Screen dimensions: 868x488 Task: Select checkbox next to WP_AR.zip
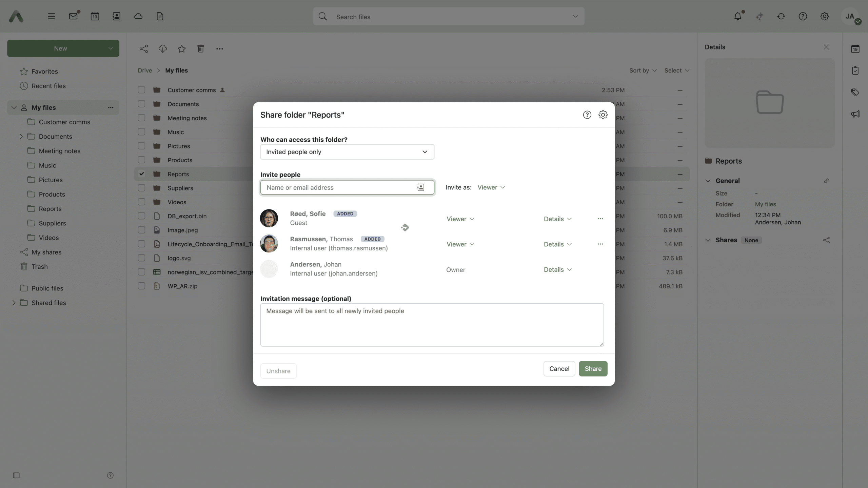[141, 286]
